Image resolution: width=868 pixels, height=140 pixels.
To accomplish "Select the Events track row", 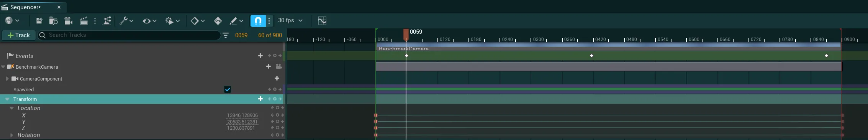I will pyautogui.click(x=142, y=56).
